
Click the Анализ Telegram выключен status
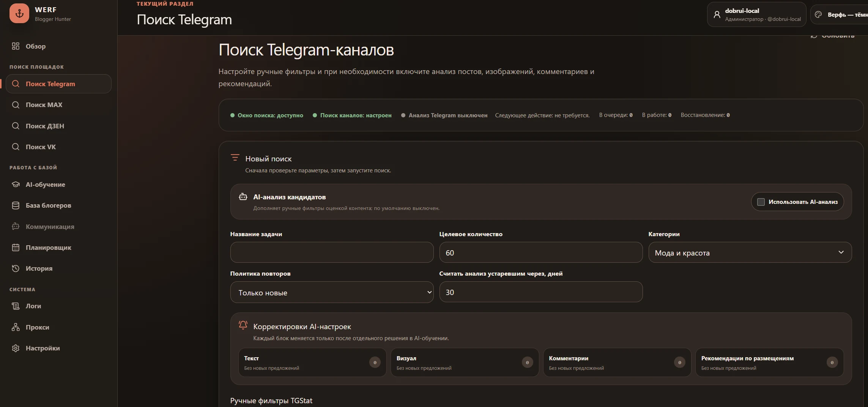pos(444,115)
